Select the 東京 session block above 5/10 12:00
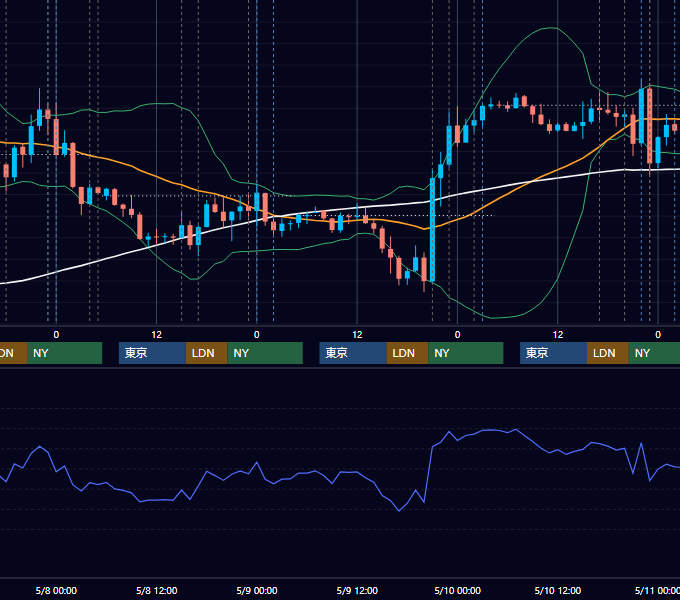This screenshot has height=600, width=680. 553,353
